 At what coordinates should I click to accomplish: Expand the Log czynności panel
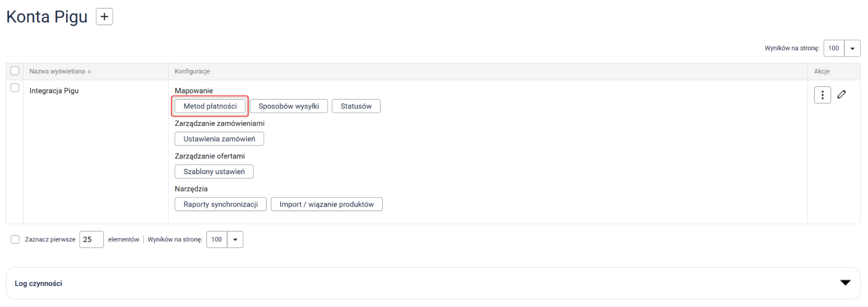tap(845, 283)
